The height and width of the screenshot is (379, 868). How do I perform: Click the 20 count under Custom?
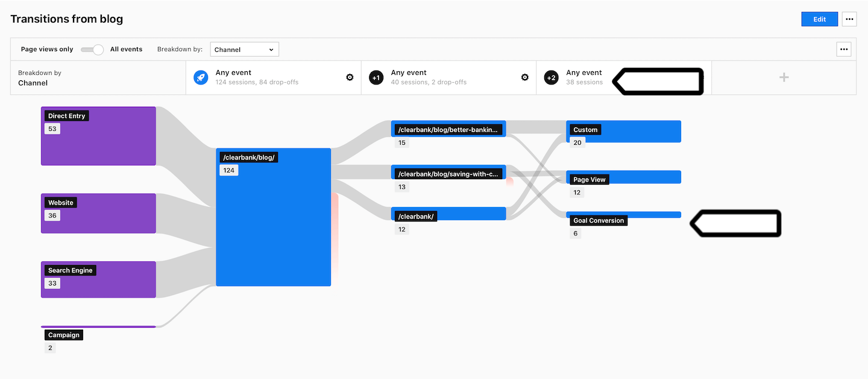[x=577, y=142]
